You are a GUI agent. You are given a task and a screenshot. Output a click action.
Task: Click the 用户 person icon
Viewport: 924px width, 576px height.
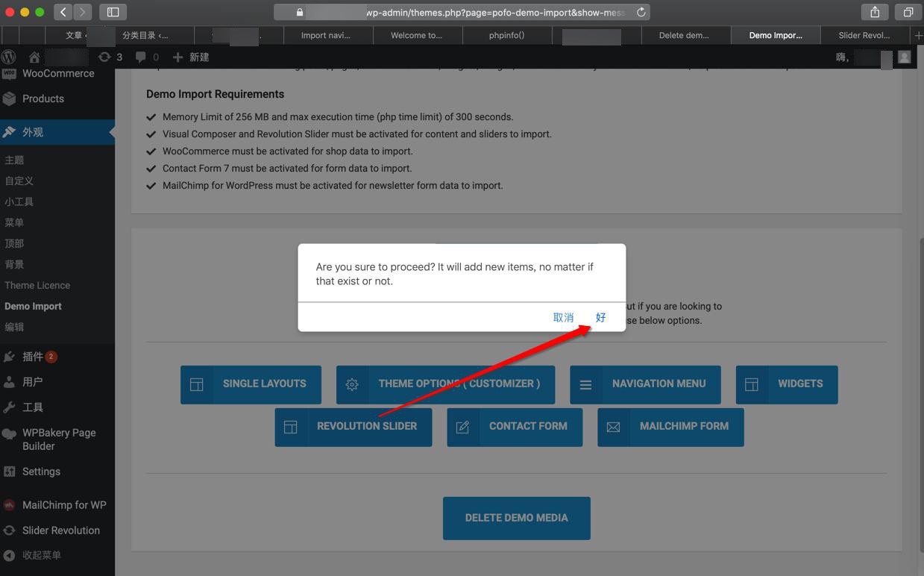click(x=9, y=382)
